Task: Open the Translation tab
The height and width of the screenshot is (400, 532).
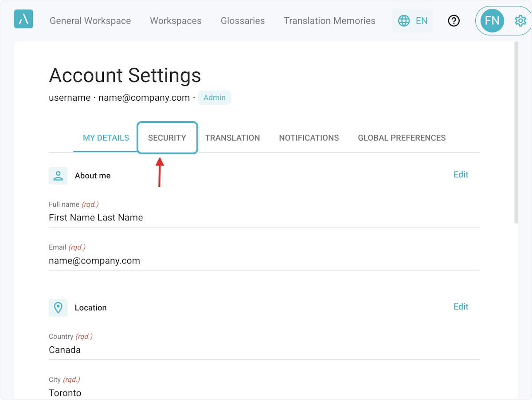Action: click(x=232, y=138)
